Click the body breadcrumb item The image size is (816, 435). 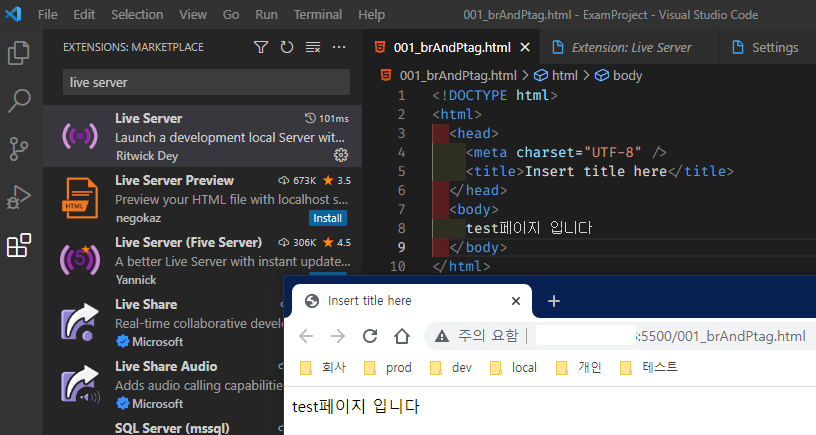click(x=618, y=75)
